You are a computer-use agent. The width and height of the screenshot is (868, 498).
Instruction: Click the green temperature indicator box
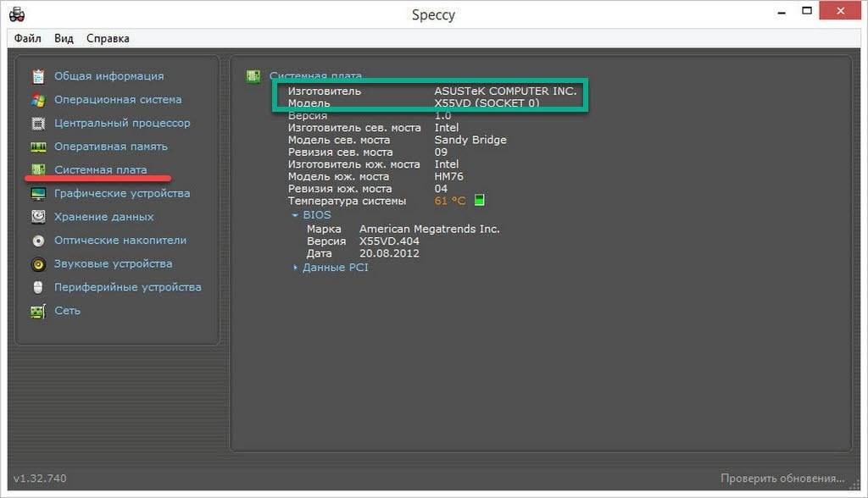[480, 201]
